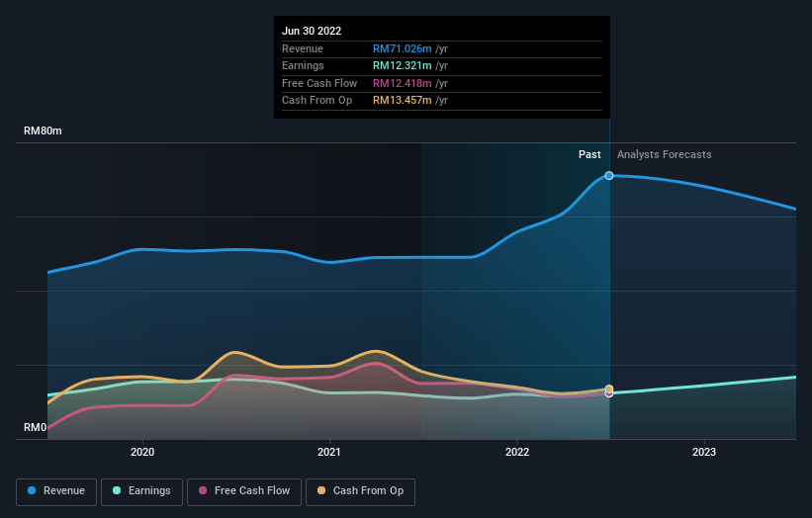Toggle the Earnings legend button
The image size is (812, 518).
click(x=141, y=491)
